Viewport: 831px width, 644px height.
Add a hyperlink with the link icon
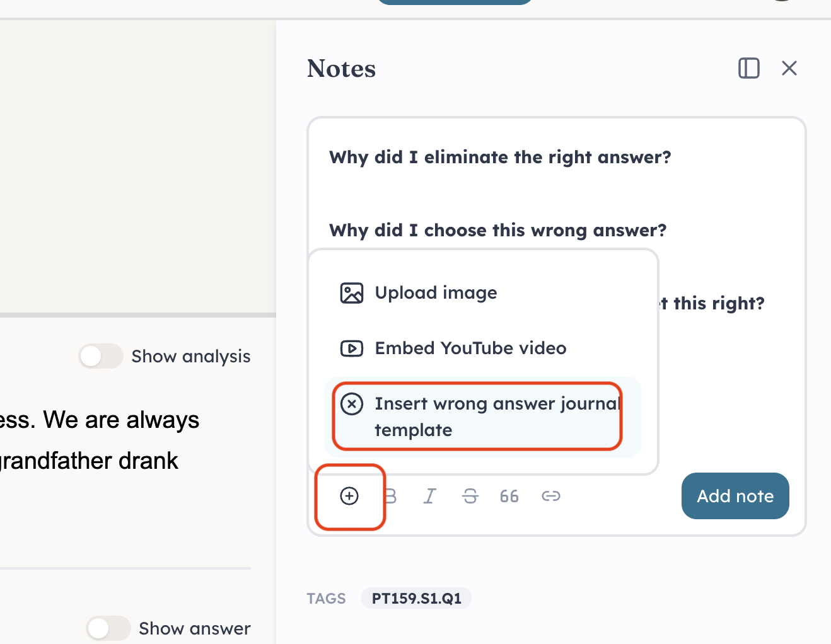pos(551,496)
